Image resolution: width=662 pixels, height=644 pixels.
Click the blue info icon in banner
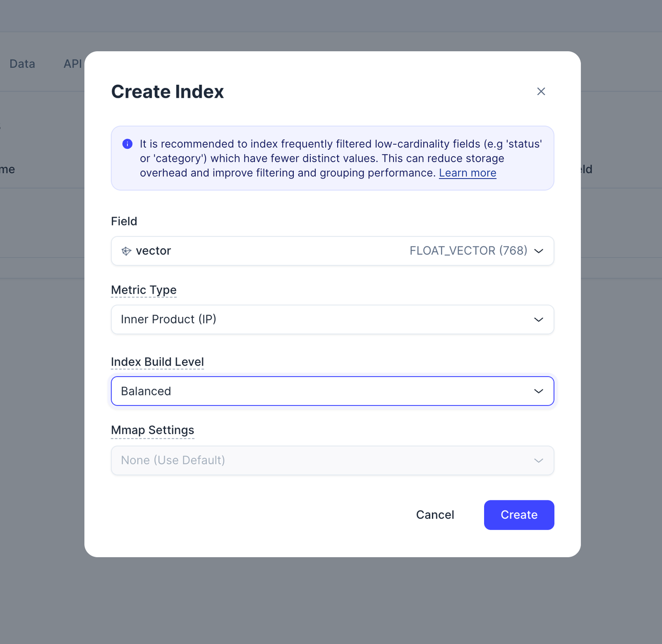pyautogui.click(x=127, y=144)
